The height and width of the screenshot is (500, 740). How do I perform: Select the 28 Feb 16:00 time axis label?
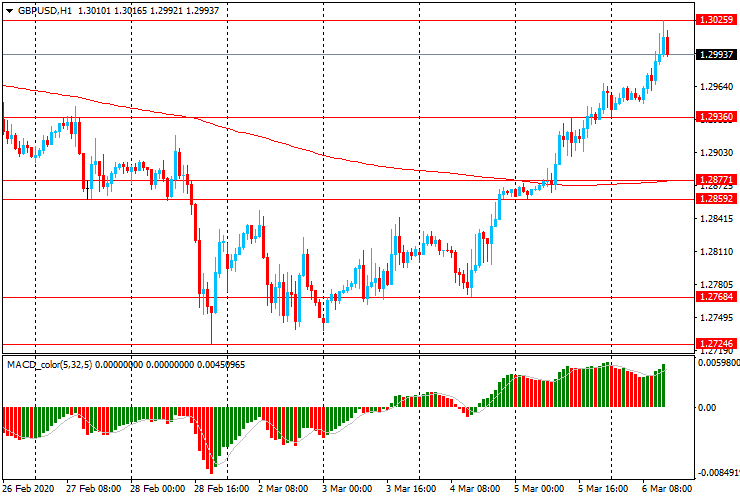click(x=223, y=490)
